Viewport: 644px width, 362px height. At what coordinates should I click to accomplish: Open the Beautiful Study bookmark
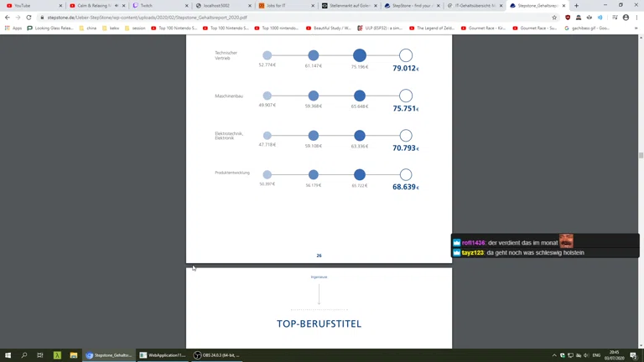pos(328,28)
